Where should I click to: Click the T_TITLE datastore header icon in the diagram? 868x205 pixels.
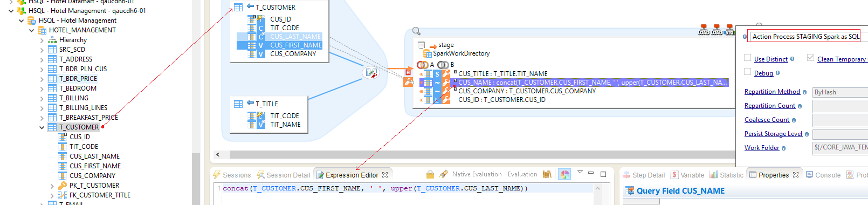coord(238,104)
